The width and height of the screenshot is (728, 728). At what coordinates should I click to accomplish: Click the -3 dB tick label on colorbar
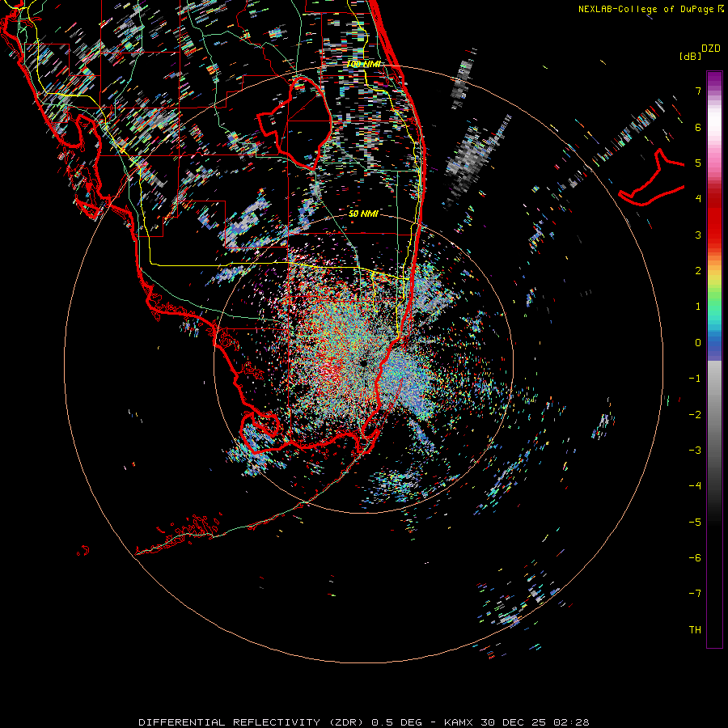(x=695, y=450)
